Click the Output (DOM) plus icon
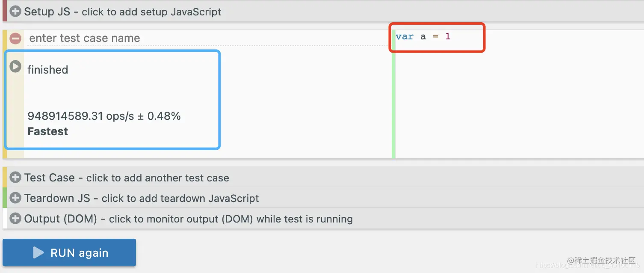Image resolution: width=644 pixels, height=273 pixels. click(x=15, y=219)
